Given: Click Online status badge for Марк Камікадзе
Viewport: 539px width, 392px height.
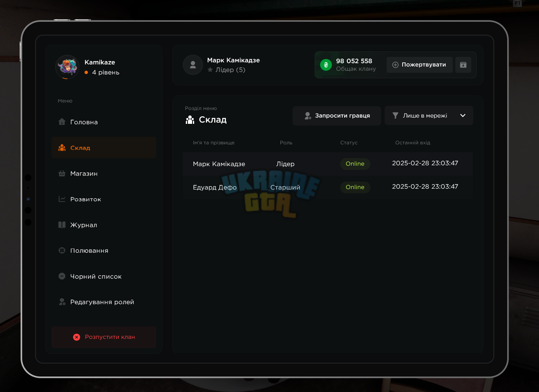Looking at the screenshot, I should pos(355,164).
